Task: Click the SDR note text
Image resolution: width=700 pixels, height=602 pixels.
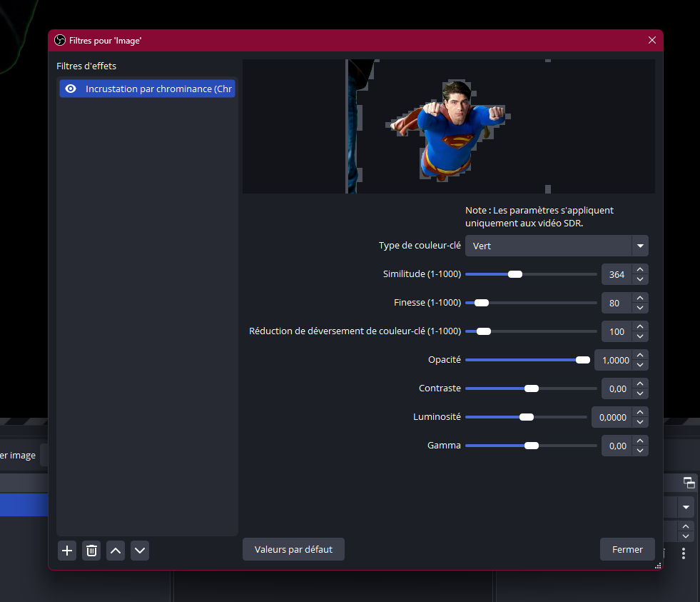Action: [x=539, y=217]
